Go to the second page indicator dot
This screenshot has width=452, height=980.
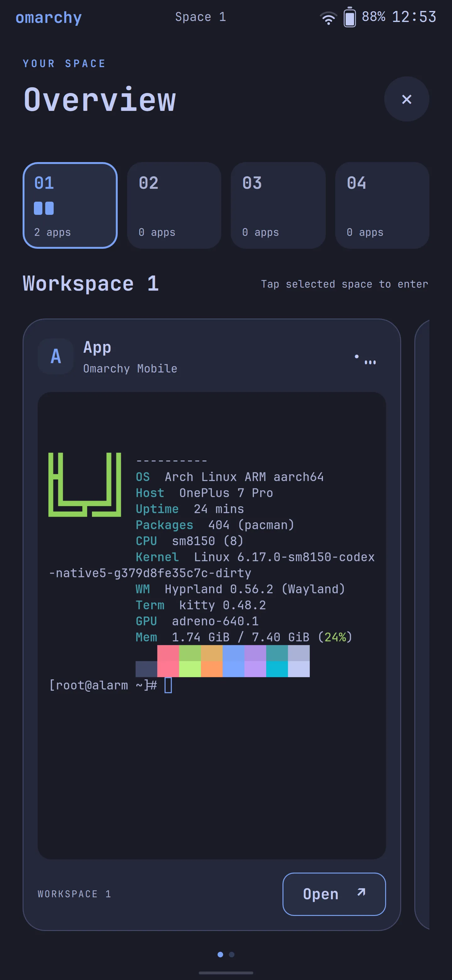(x=232, y=954)
